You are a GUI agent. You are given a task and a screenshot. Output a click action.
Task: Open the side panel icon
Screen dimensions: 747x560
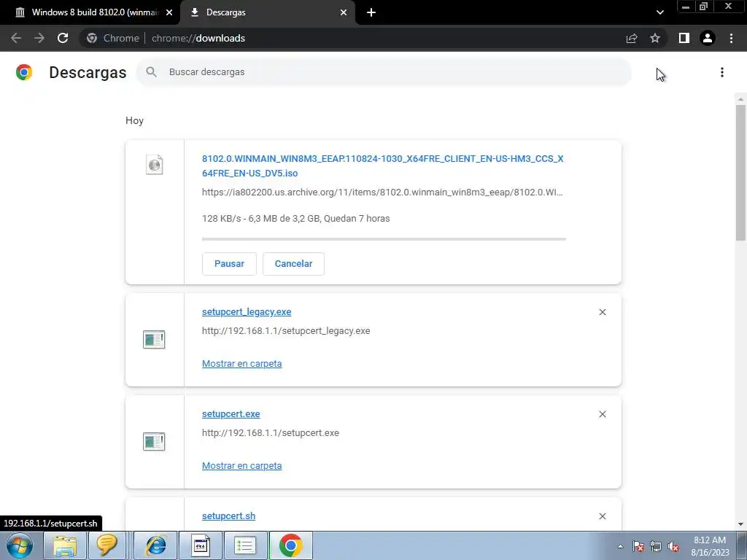click(684, 38)
